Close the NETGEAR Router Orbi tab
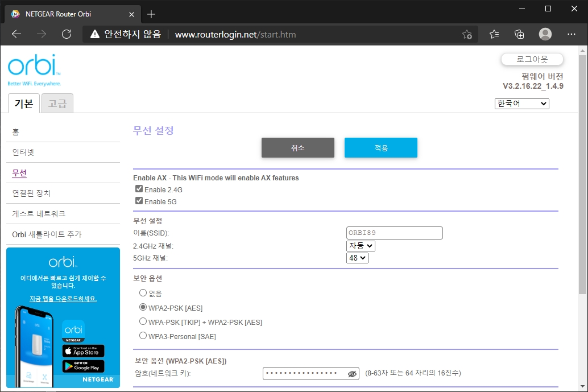Image resolution: width=588 pixels, height=392 pixels. coord(131,14)
